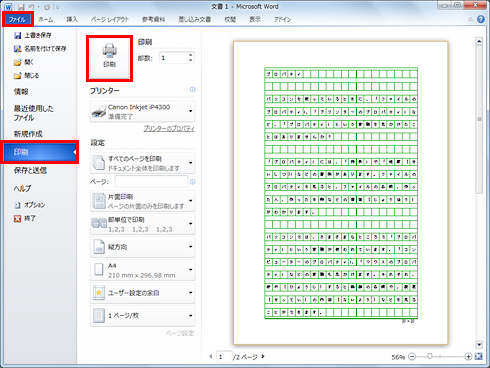The width and height of the screenshot is (490, 368).
Task: Click the document preview page
Action: tap(341, 193)
